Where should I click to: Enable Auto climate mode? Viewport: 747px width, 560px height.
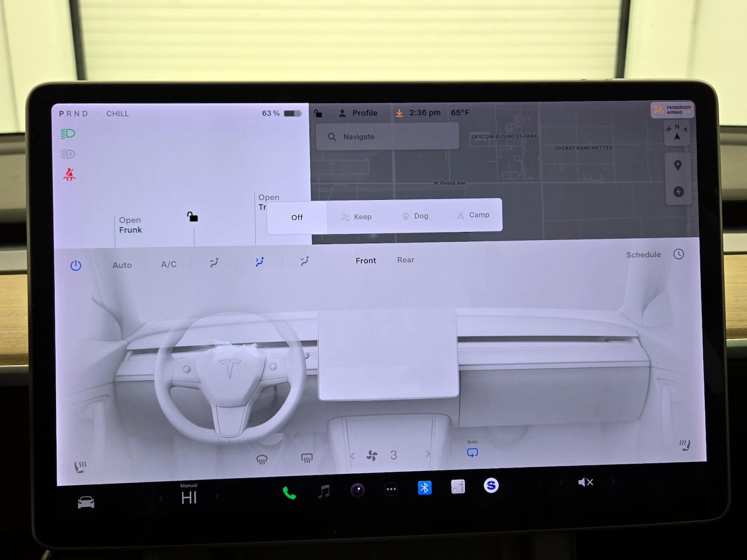click(x=122, y=265)
